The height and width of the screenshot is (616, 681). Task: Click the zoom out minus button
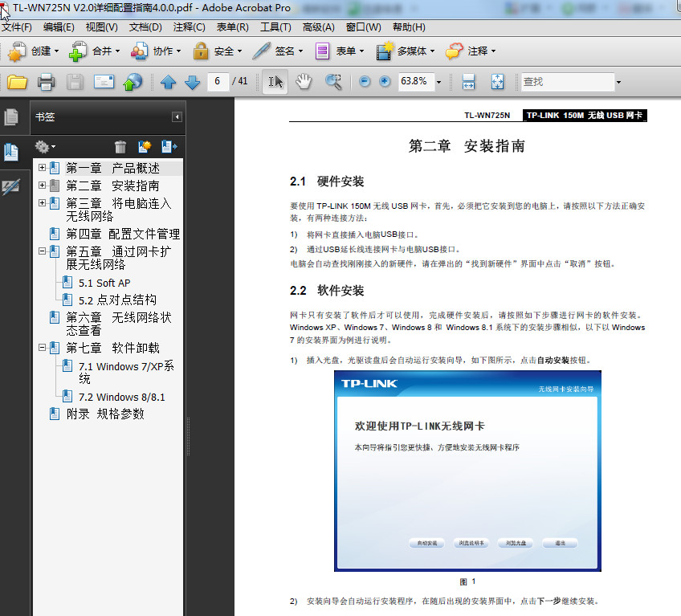click(365, 81)
